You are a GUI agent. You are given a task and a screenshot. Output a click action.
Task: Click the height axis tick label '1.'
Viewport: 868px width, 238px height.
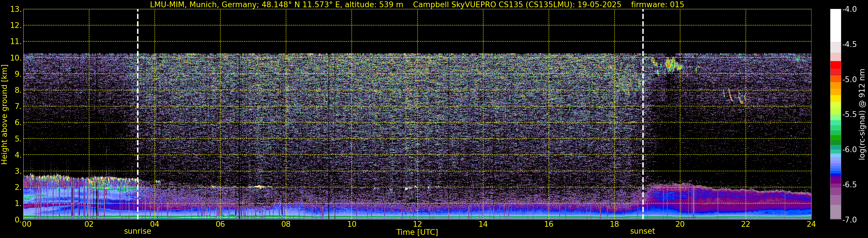[x=18, y=204]
